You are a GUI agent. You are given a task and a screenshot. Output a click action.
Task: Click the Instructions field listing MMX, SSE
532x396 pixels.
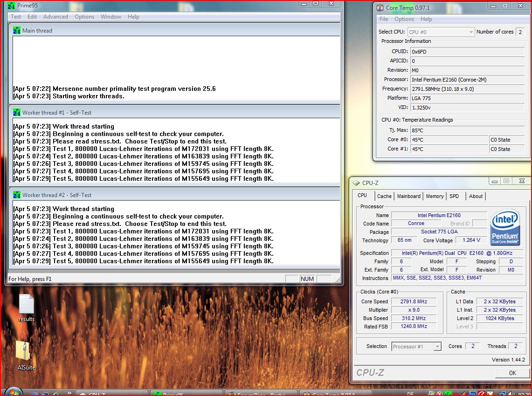coord(457,278)
